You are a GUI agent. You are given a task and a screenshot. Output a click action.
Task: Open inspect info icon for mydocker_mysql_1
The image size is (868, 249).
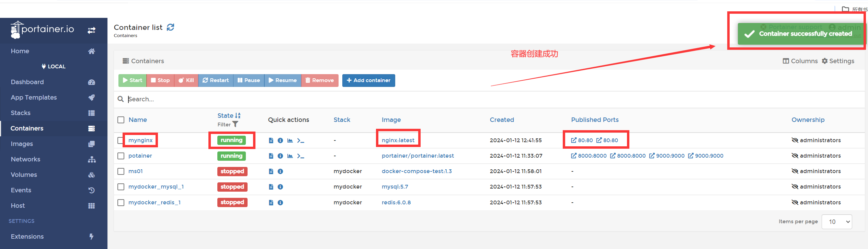pos(280,187)
